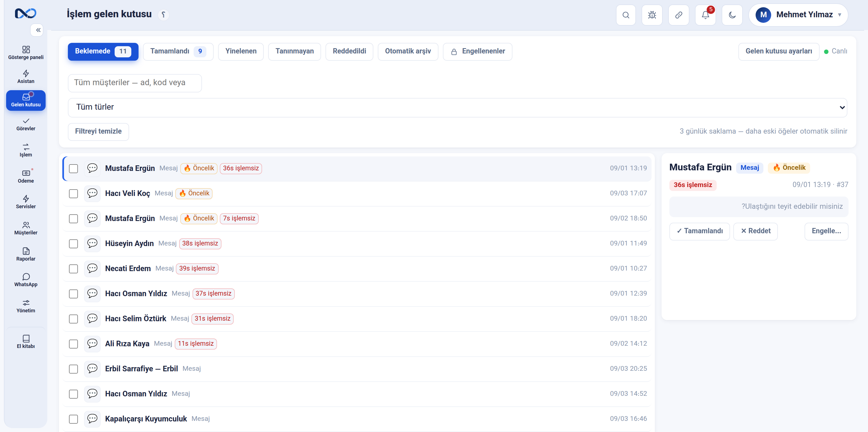Switch to Tanınmayan tab
The image size is (868, 432).
[294, 51]
